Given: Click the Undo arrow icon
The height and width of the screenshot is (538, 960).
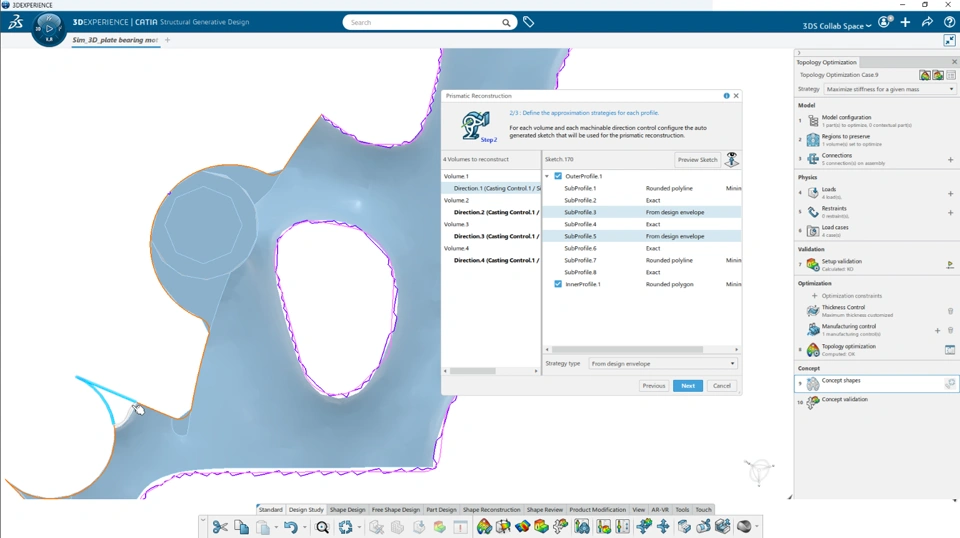Looking at the screenshot, I should point(290,526).
